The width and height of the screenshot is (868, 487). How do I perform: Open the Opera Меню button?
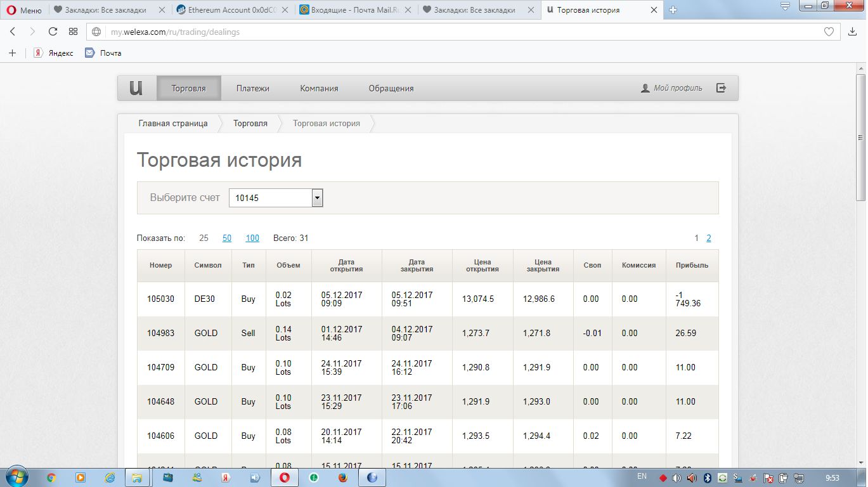23,10
